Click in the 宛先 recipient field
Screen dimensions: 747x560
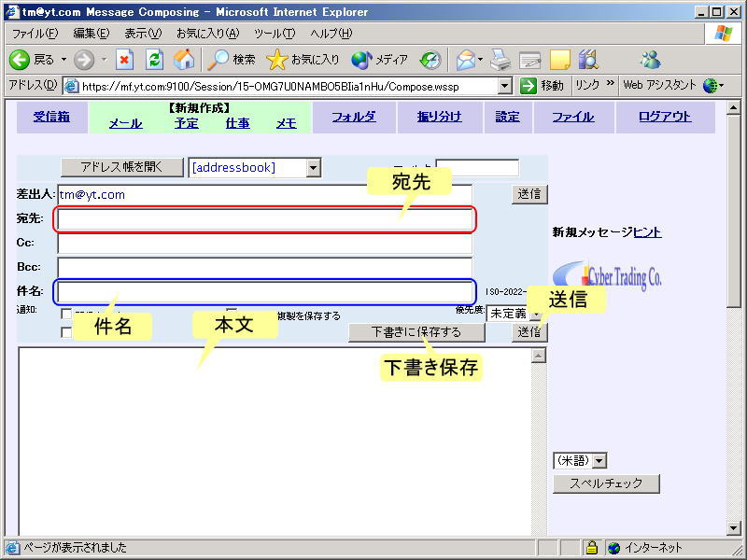pos(265,220)
